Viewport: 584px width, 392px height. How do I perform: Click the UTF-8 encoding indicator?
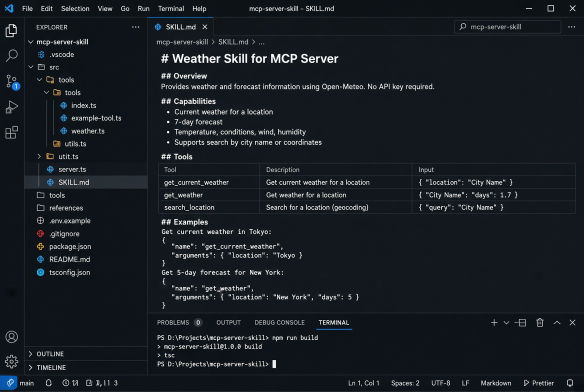coord(440,383)
